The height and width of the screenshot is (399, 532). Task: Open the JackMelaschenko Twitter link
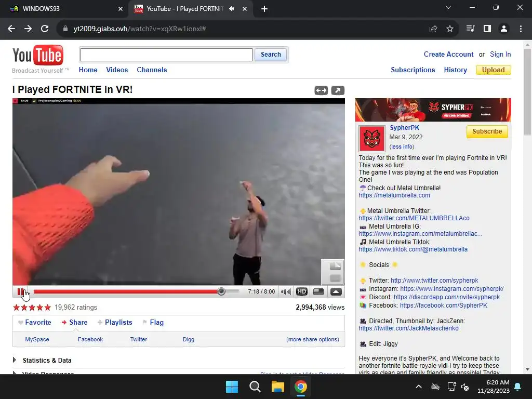tap(408, 328)
